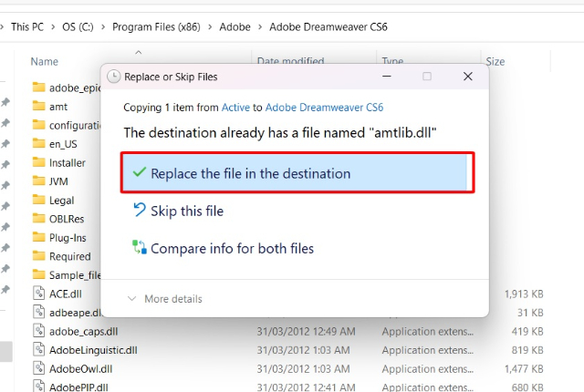
Task: Click 1,477 KB size of AdobeOwl.dll
Action: click(x=524, y=369)
